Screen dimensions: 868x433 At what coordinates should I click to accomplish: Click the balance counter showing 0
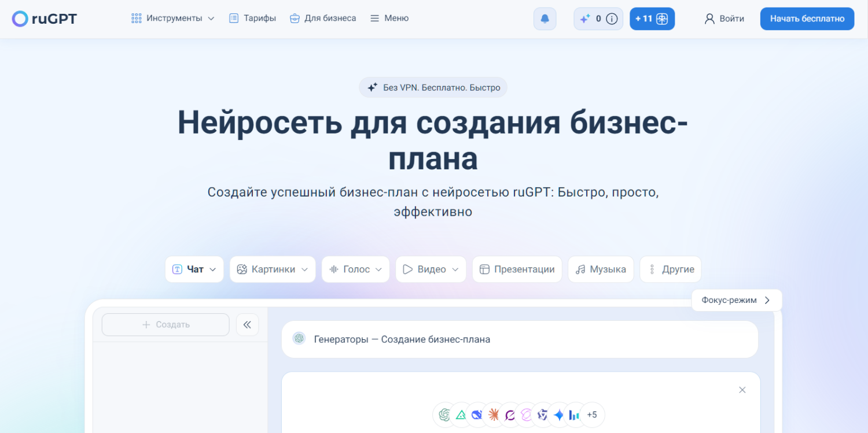click(598, 18)
